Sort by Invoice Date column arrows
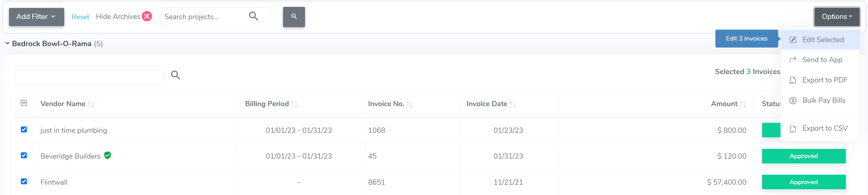The width and height of the screenshot is (868, 195). [x=513, y=104]
